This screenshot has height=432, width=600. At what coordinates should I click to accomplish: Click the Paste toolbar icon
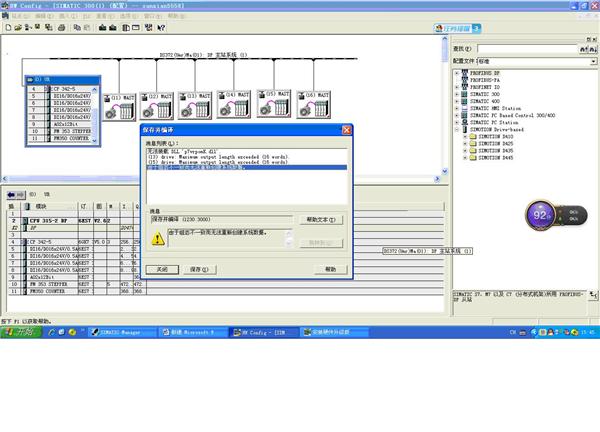[87, 28]
